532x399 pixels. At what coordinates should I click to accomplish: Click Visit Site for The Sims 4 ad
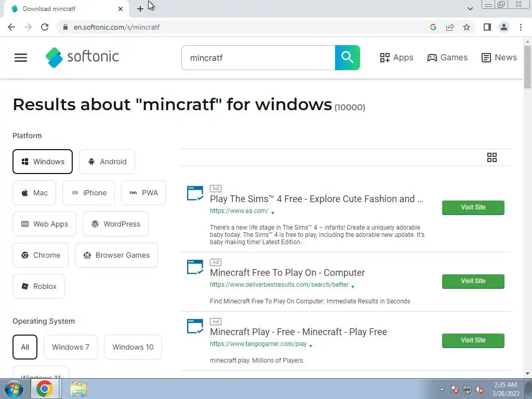(x=473, y=207)
